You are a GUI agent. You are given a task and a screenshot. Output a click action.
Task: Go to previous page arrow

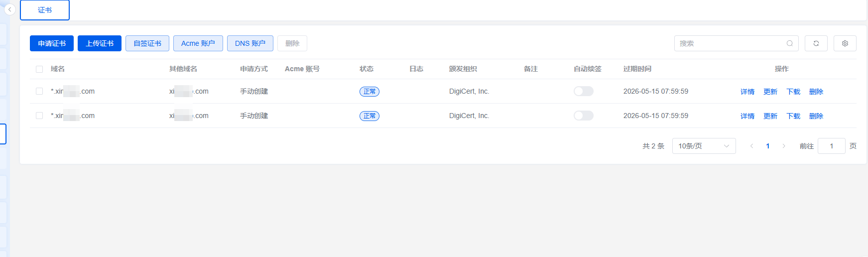pyautogui.click(x=752, y=146)
